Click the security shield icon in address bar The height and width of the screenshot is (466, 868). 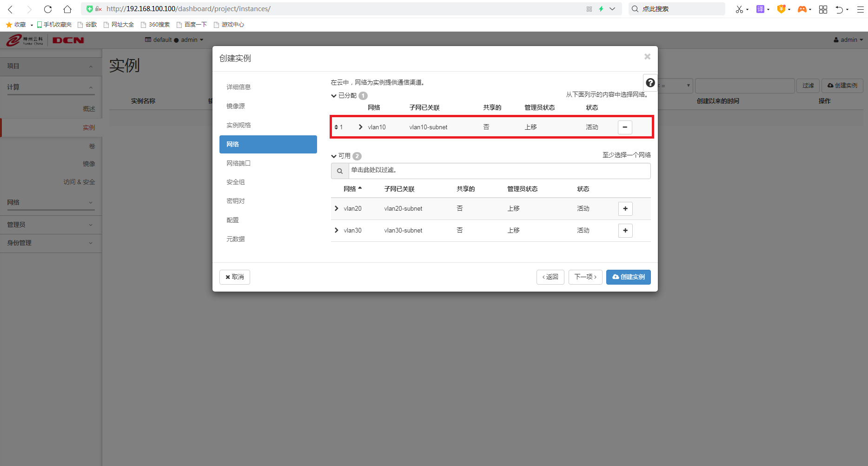(90, 9)
